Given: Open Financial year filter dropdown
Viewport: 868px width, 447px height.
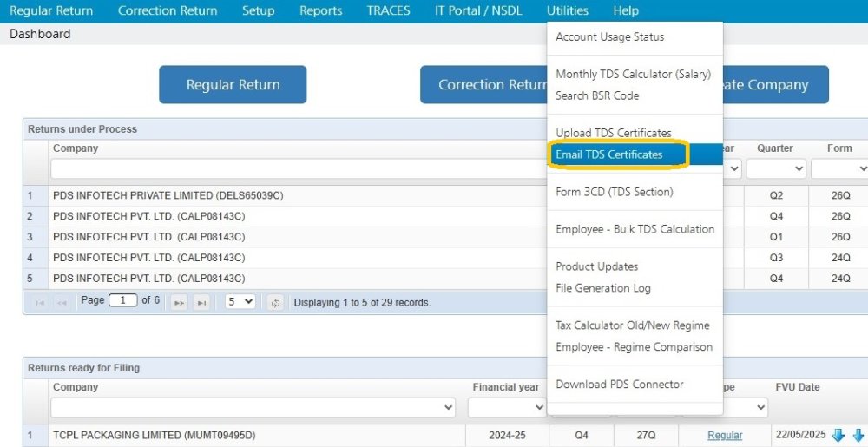Looking at the screenshot, I should 506,407.
